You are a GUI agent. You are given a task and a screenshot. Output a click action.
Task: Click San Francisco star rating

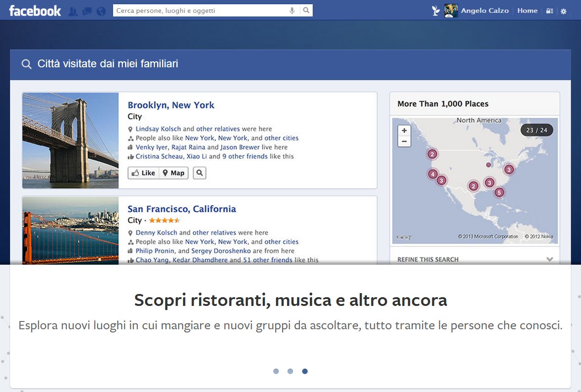pyautogui.click(x=164, y=220)
